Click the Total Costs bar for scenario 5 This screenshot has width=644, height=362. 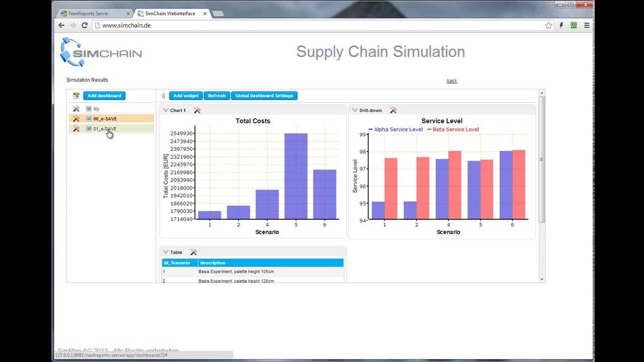pos(296,176)
